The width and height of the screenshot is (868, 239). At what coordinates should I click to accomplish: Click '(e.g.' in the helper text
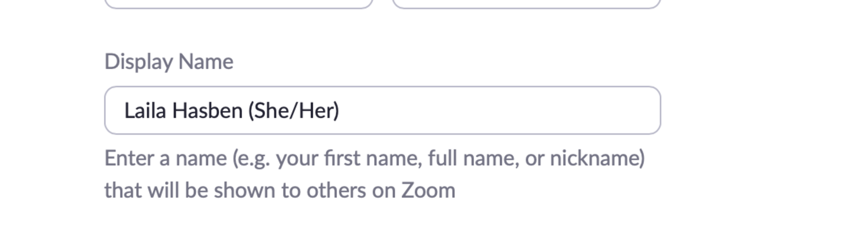pos(251,158)
